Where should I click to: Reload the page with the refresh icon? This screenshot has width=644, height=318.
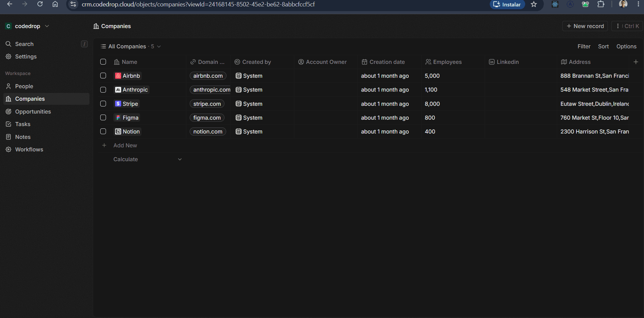click(x=40, y=4)
